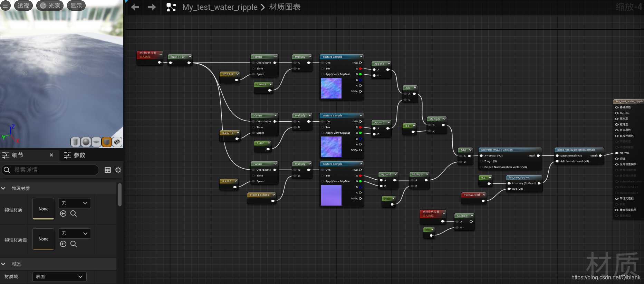Screen dimensions: 644x284
Task: Select the My_rain_ripples node title
Action: tap(519, 178)
